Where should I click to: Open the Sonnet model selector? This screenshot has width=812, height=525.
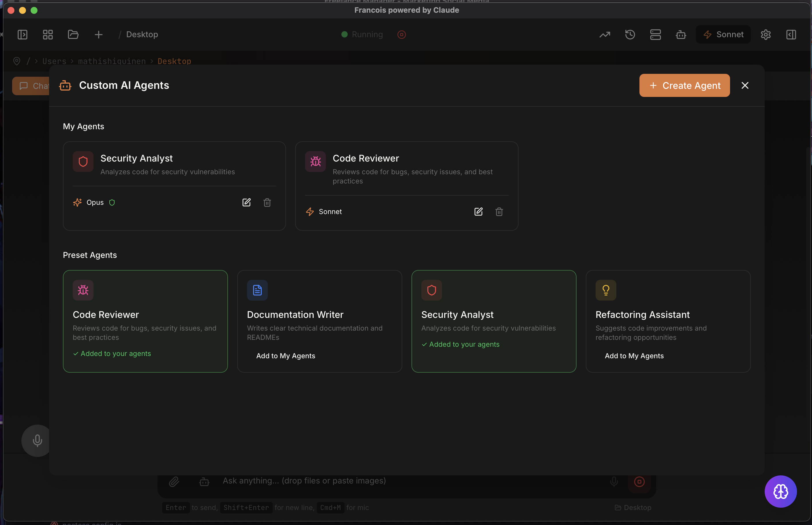(x=723, y=34)
